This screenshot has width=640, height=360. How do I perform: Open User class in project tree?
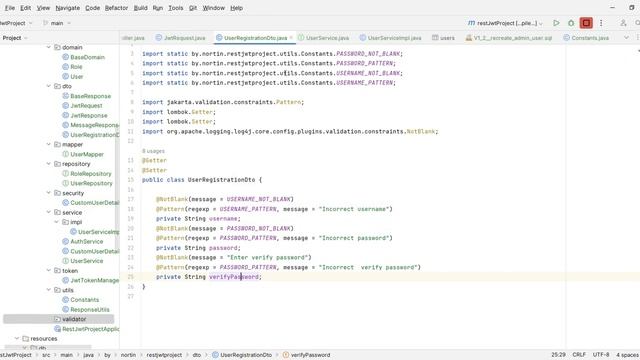[x=73, y=77]
